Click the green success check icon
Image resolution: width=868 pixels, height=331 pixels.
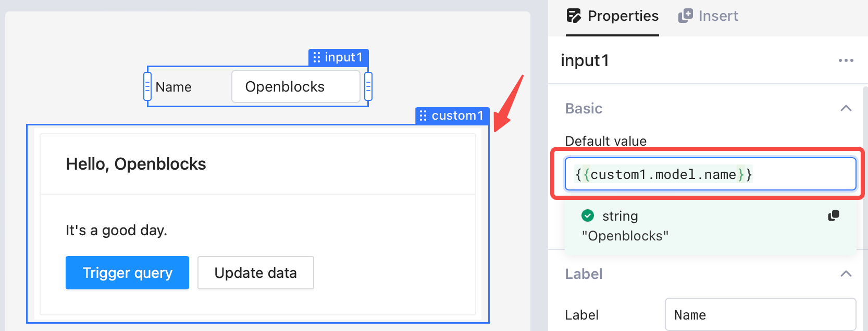(x=588, y=215)
